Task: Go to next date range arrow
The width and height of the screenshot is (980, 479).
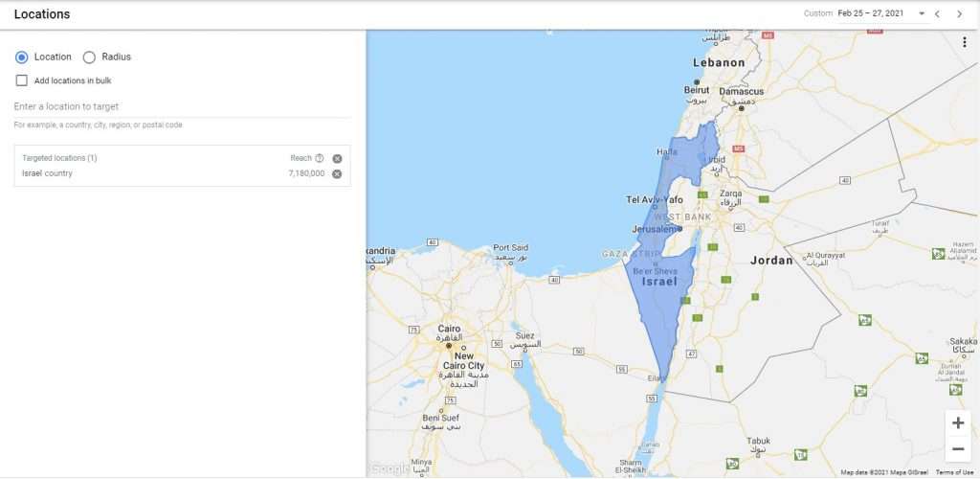Action: tap(959, 13)
